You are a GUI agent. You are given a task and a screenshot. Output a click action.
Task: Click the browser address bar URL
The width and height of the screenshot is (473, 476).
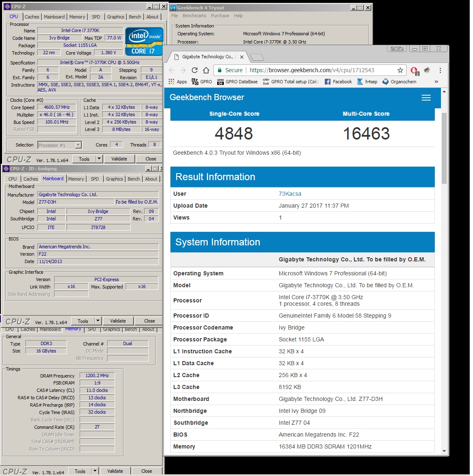(312, 70)
